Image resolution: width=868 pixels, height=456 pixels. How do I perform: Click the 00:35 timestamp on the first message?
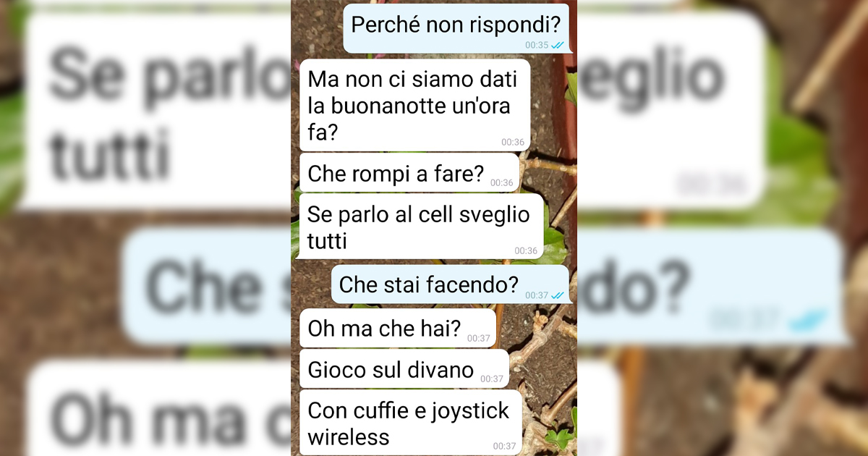(537, 45)
